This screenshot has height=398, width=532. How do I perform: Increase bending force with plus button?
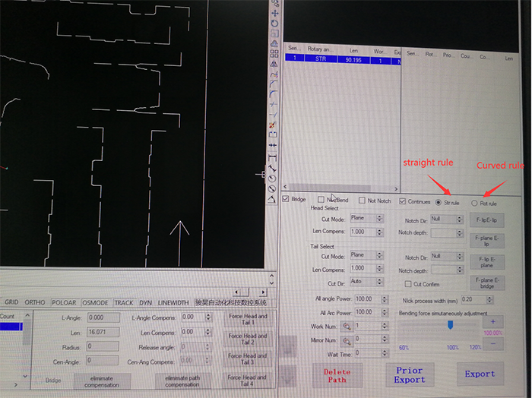click(x=492, y=321)
